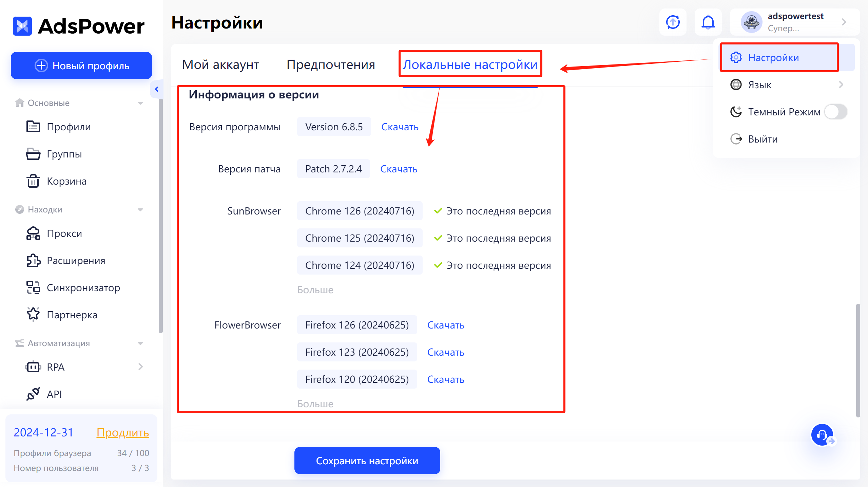Image resolution: width=868 pixels, height=487 pixels.
Task: Collapse the Основные section arrow
Action: pyautogui.click(x=140, y=103)
